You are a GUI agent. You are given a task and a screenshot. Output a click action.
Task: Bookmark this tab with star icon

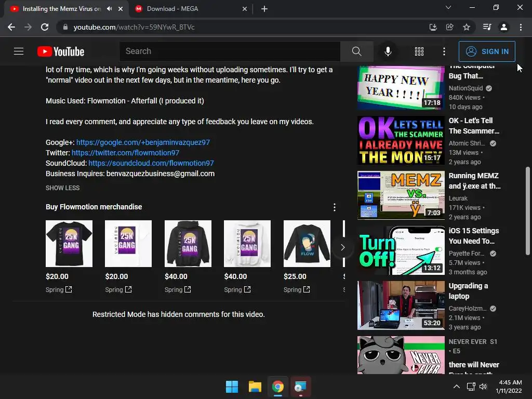(x=467, y=27)
